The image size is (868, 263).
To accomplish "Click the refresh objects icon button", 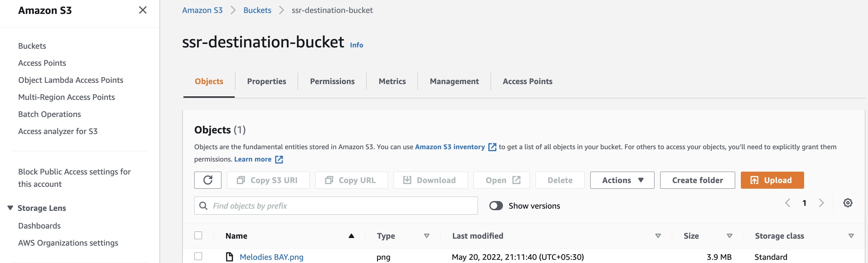I will (208, 180).
